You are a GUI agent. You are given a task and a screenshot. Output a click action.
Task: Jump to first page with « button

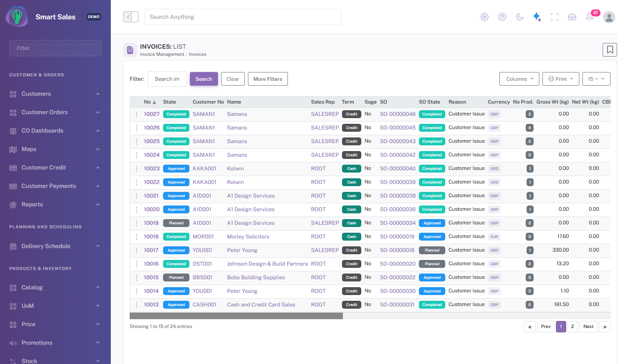pos(530,327)
